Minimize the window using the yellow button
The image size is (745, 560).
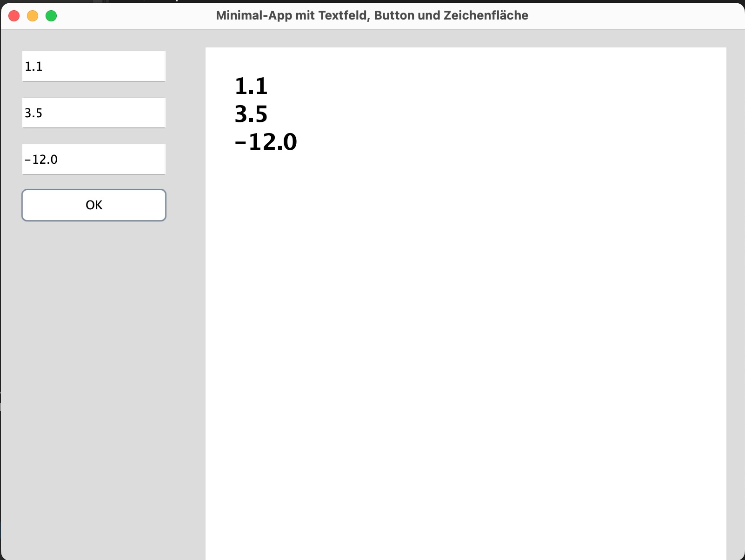point(33,16)
